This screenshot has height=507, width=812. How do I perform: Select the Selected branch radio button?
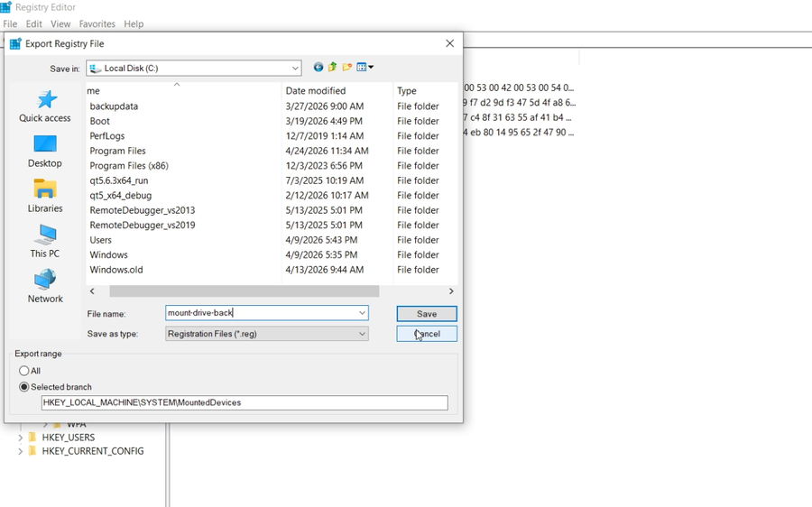pos(23,387)
